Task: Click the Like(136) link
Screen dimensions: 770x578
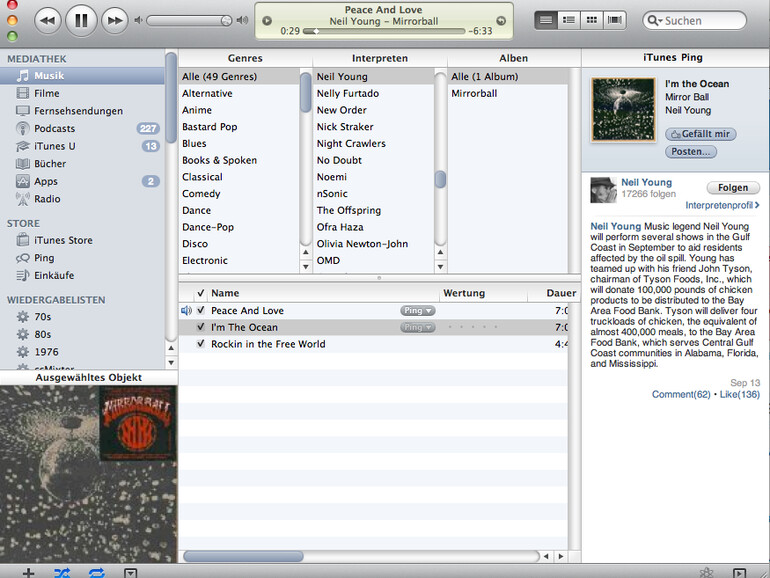Action: pyautogui.click(x=740, y=394)
